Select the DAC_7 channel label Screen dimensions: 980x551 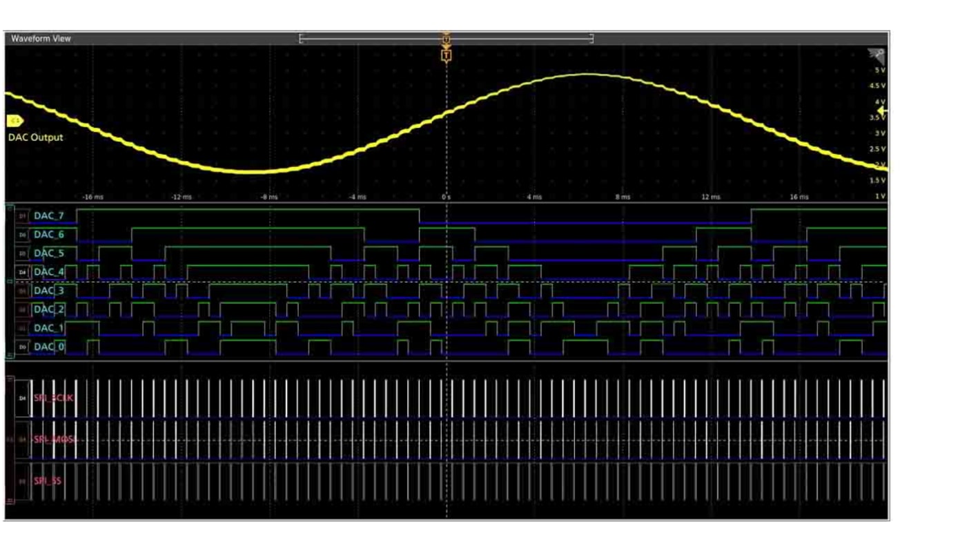(x=49, y=215)
